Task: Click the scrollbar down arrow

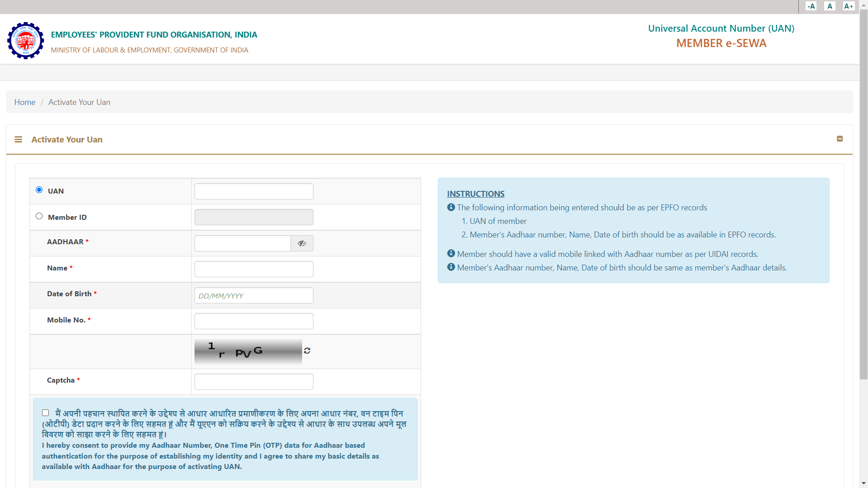Action: 863,483
